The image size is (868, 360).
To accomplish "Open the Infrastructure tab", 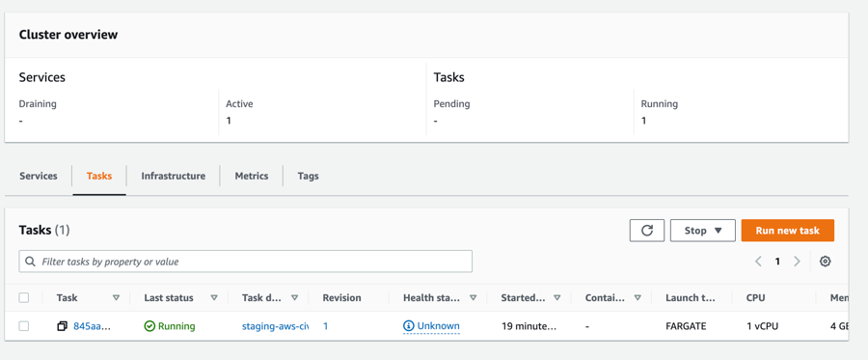I will tap(174, 176).
